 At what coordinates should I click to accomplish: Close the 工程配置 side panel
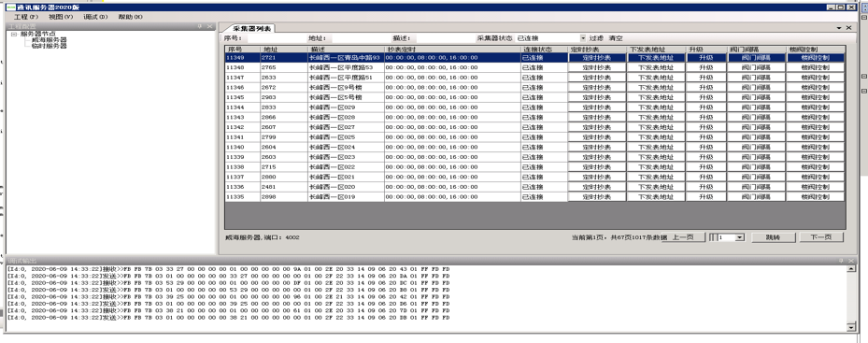(x=210, y=26)
